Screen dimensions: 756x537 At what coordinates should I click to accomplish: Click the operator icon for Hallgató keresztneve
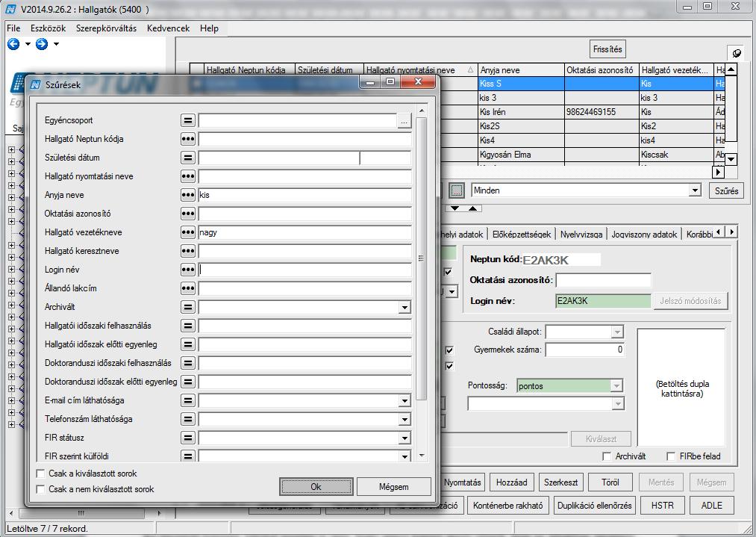pos(187,251)
